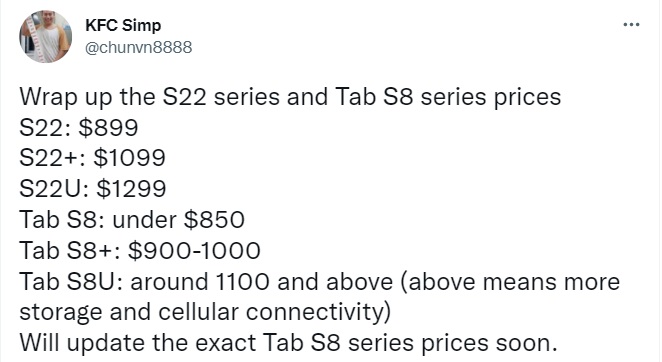Click the $899 price text

click(x=109, y=127)
